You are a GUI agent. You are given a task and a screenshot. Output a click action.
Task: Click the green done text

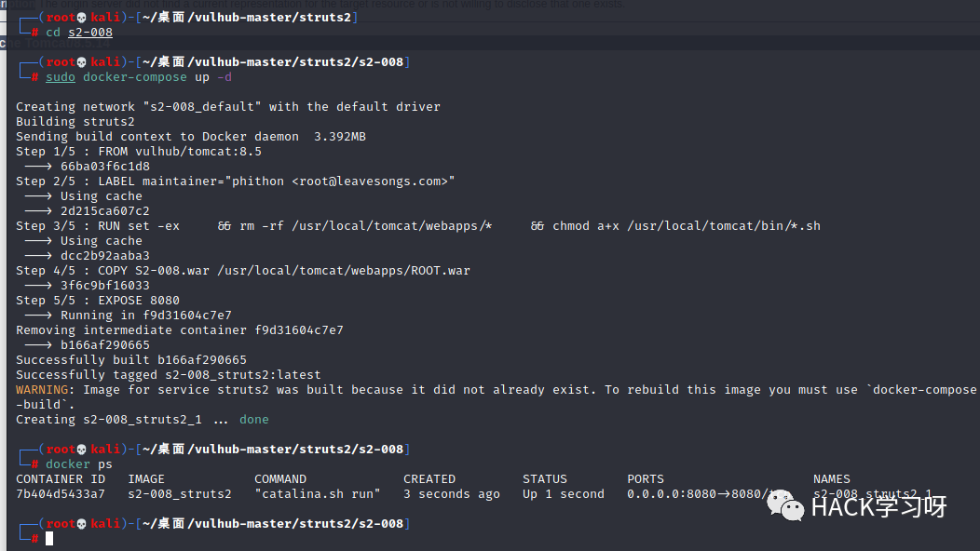point(253,419)
